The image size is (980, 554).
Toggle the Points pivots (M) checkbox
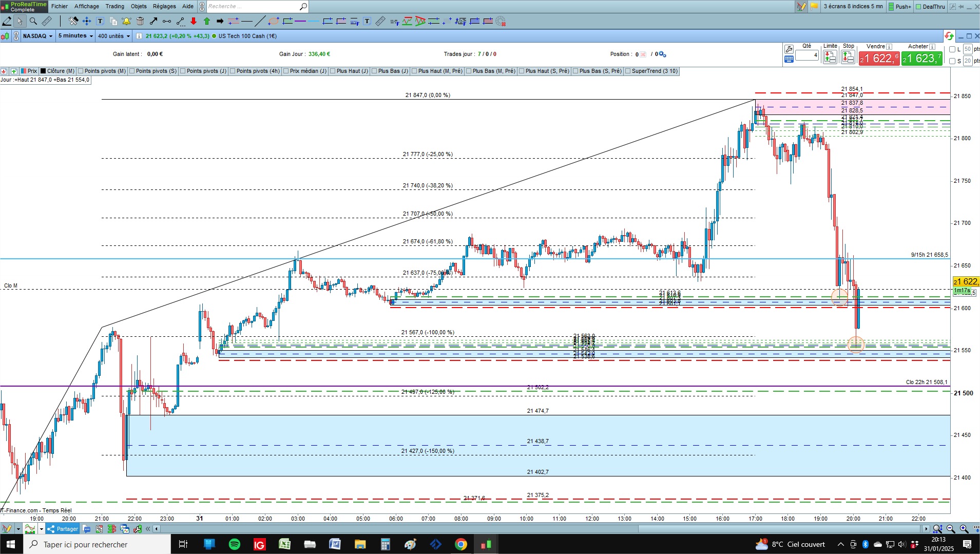point(81,71)
